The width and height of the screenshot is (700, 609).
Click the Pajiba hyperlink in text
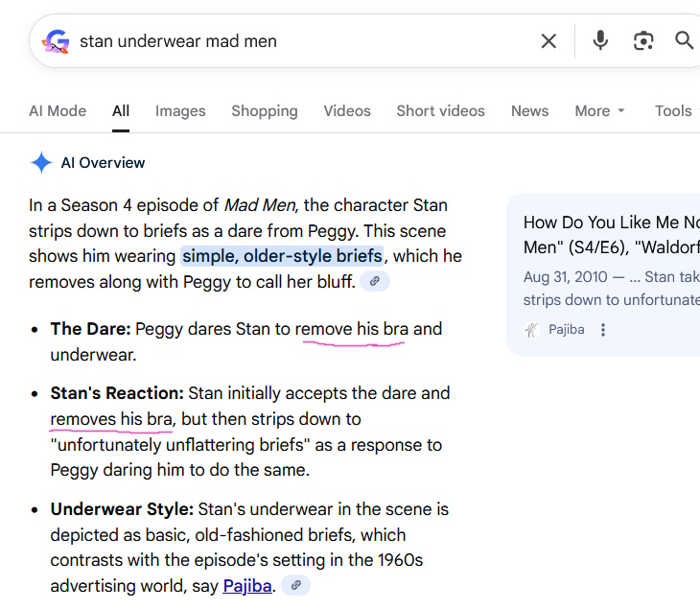click(247, 586)
